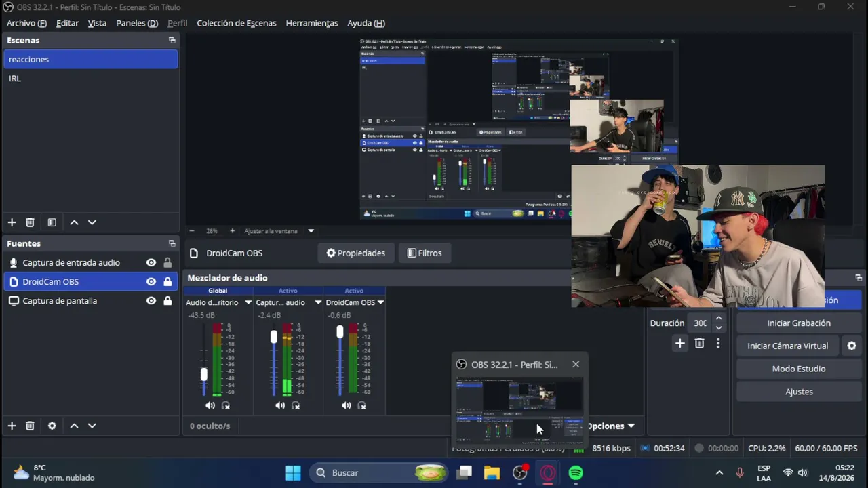Open the mixer Opciones dropdown
This screenshot has height=488, width=868.
pyautogui.click(x=610, y=426)
